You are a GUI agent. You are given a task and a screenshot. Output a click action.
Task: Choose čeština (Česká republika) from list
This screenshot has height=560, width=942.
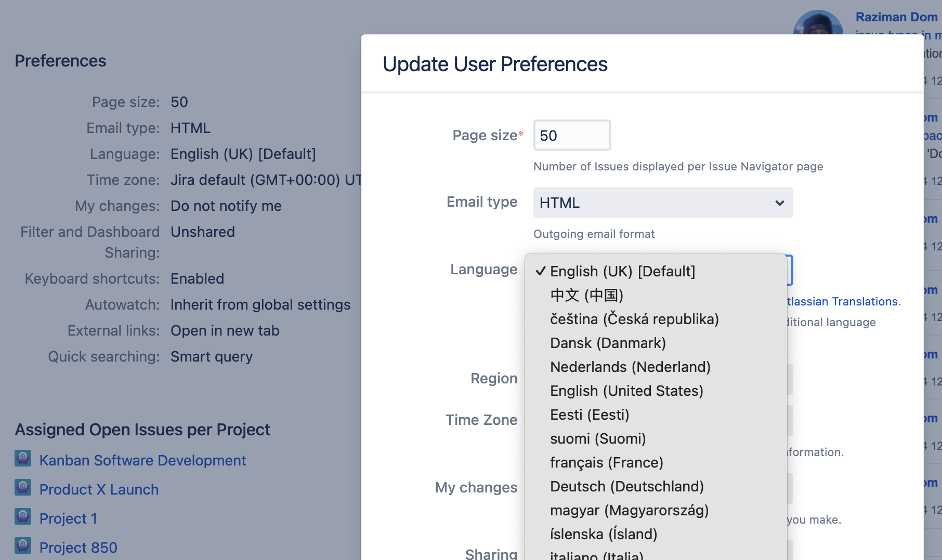(634, 319)
